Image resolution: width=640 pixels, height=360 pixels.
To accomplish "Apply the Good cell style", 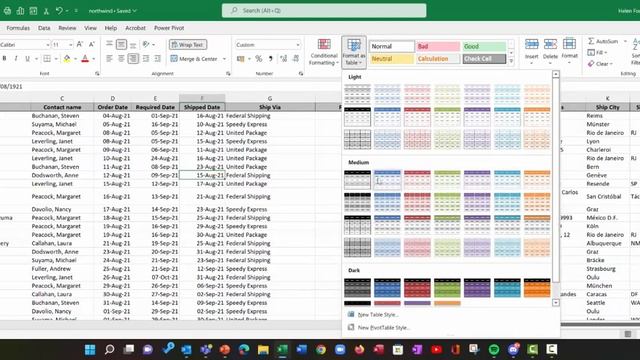I will 484,47.
